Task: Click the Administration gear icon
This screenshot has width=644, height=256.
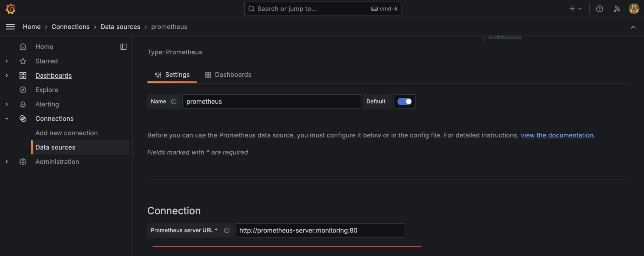Action: point(23,162)
